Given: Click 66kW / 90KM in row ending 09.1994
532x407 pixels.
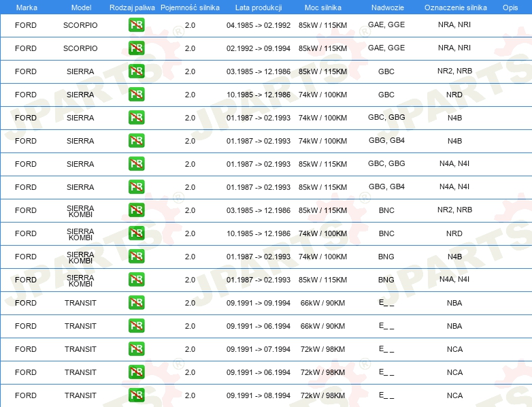Looking at the screenshot, I should tap(322, 303).
